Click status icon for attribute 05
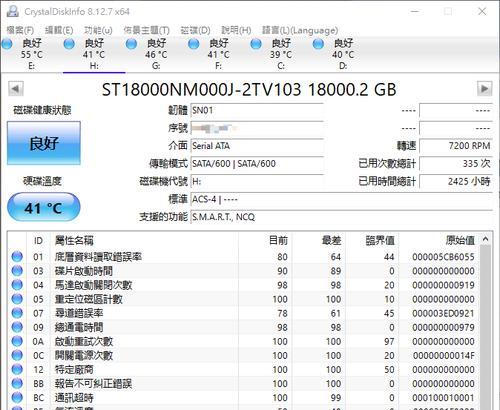The height and width of the screenshot is (410, 500). click(x=17, y=299)
